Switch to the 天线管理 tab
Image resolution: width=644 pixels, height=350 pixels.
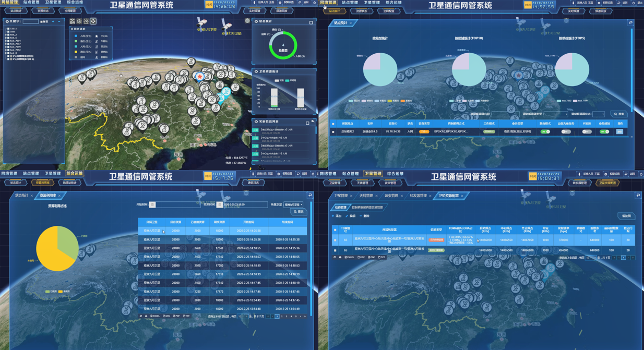(x=366, y=196)
